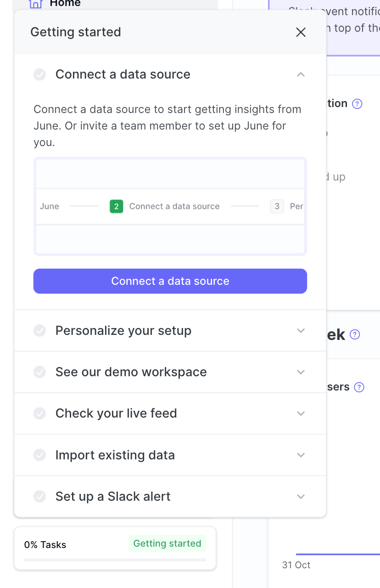Collapse the Connect a data source section
This screenshot has height=588, width=380.
click(x=301, y=74)
